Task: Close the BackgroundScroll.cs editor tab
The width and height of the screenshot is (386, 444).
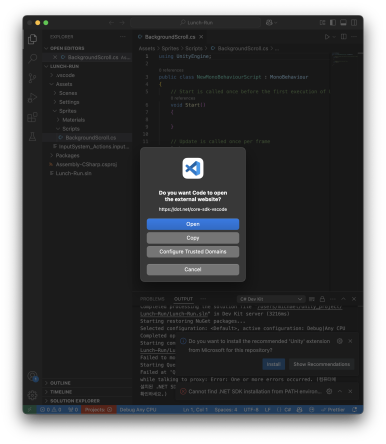Action: (201, 37)
